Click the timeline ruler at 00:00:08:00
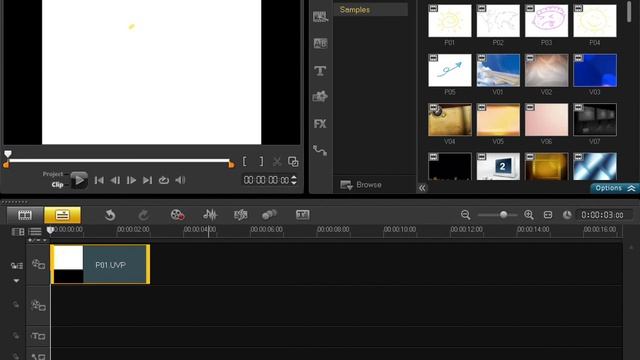Viewport: 640px width, 360px height. [x=333, y=230]
